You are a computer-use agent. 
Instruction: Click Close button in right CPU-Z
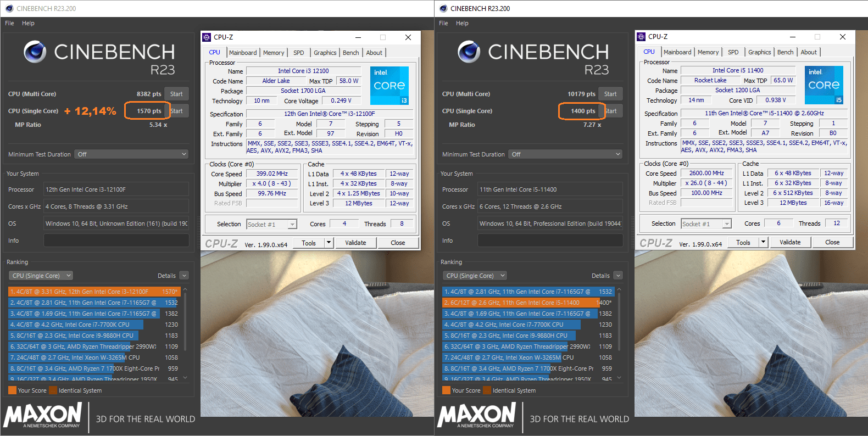pos(832,242)
